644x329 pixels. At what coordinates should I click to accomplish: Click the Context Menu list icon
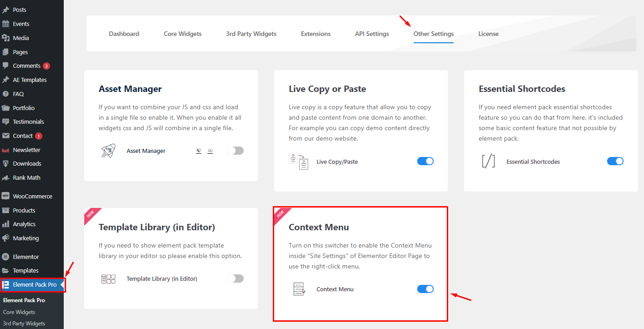click(x=298, y=289)
